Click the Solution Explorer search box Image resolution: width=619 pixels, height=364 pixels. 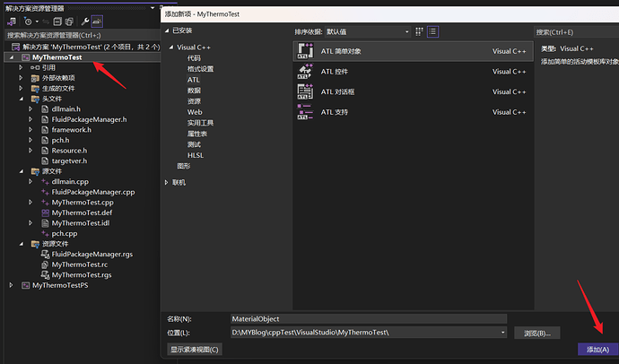point(83,36)
